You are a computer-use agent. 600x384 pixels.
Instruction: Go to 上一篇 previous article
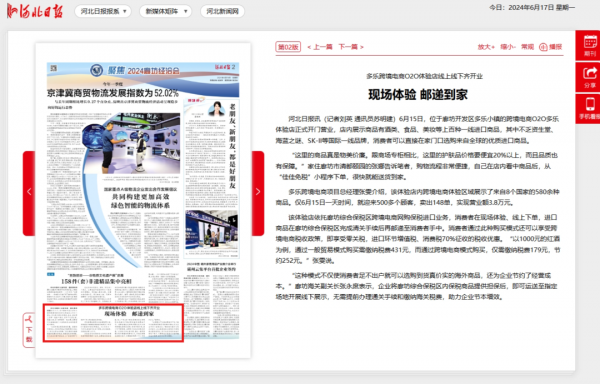point(320,47)
